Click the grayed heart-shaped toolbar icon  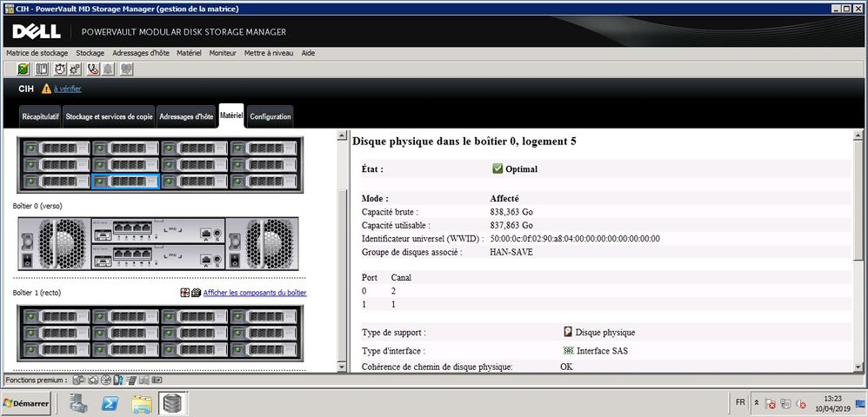(x=126, y=69)
